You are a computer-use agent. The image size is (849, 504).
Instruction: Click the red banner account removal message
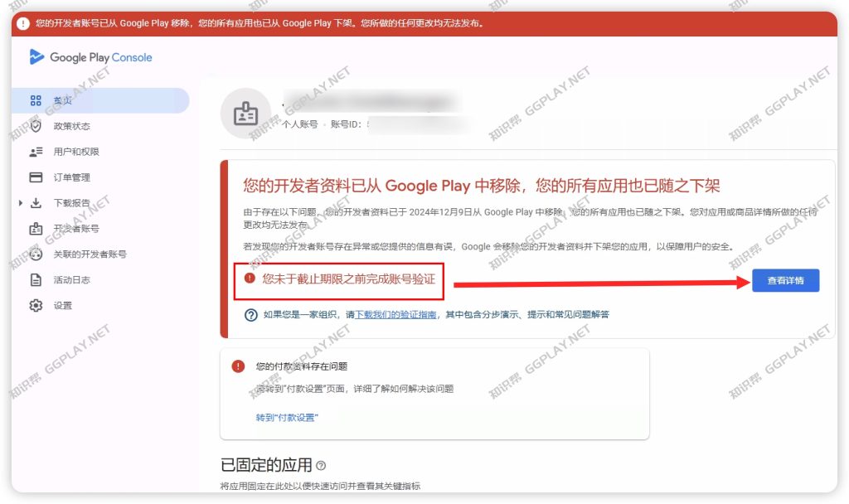[x=260, y=23]
